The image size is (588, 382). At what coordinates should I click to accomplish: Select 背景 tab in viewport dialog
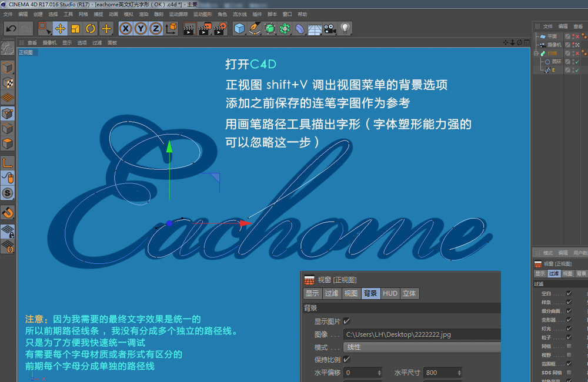click(370, 293)
